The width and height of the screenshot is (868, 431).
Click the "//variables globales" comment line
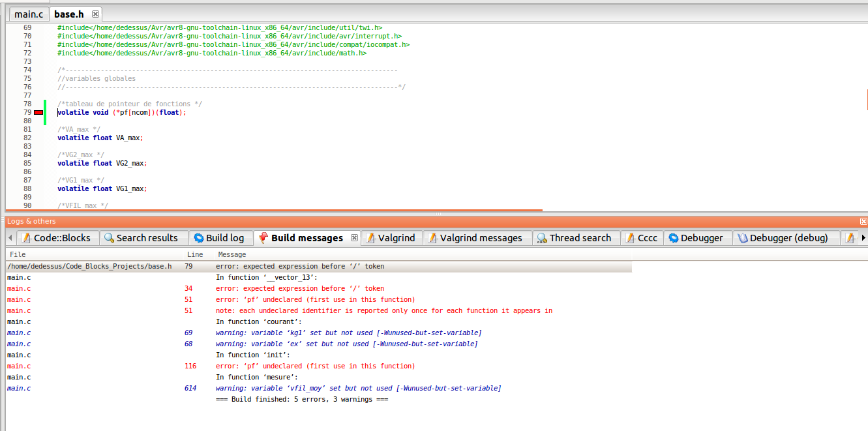(97, 79)
